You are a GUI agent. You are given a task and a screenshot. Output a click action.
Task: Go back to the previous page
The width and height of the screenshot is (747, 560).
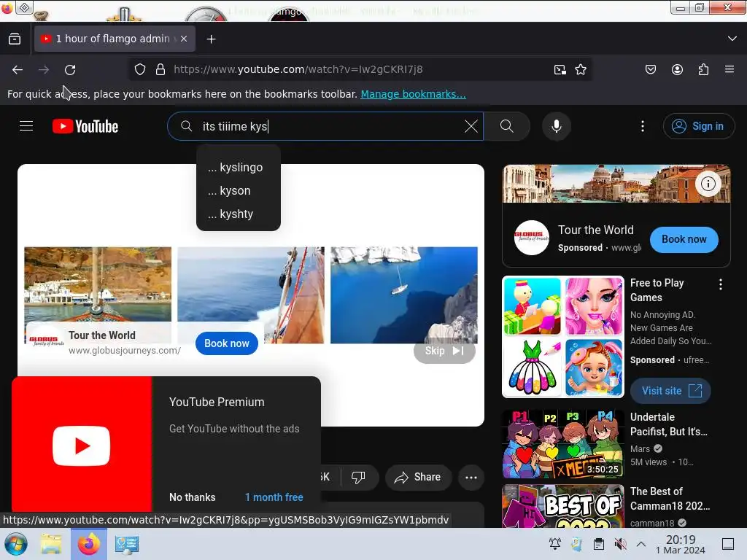tap(18, 69)
